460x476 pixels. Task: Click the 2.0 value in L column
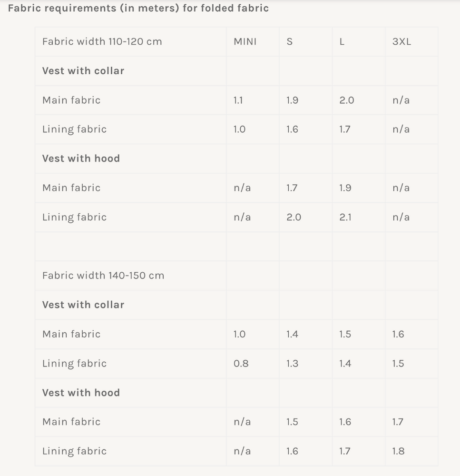[346, 100]
